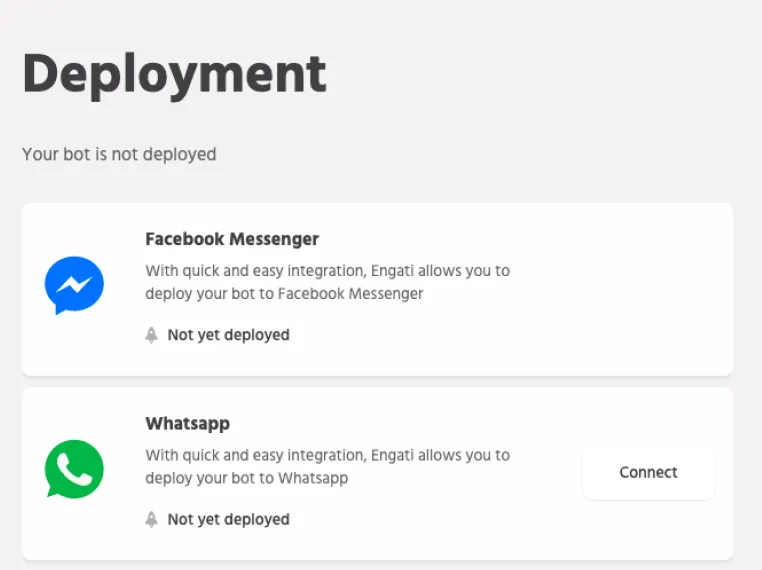Screen dimensions: 762x570
Task: Click the word "Engati" in Messenger description
Action: tap(398, 270)
